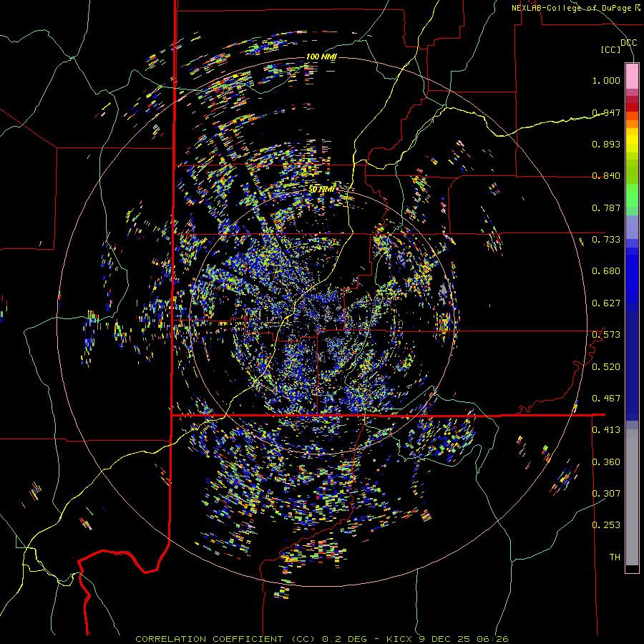Select the 0.893 legend value
644x644 pixels.
coord(606,144)
